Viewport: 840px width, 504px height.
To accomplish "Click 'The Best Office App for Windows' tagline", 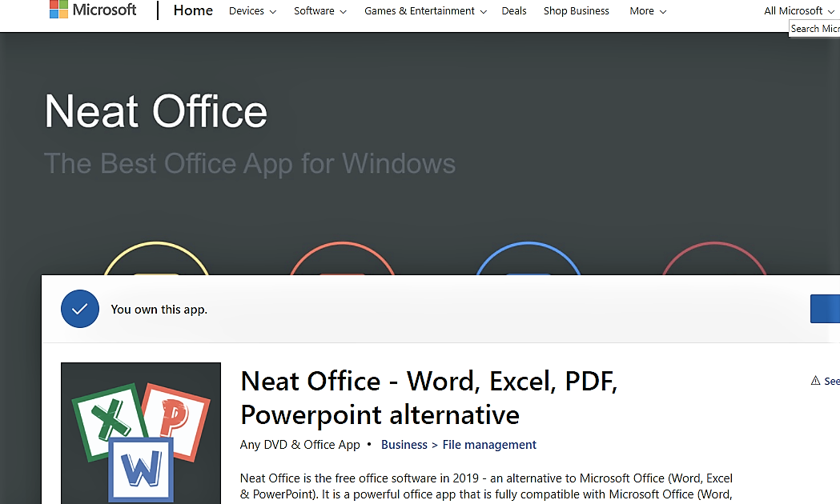I will click(x=250, y=164).
